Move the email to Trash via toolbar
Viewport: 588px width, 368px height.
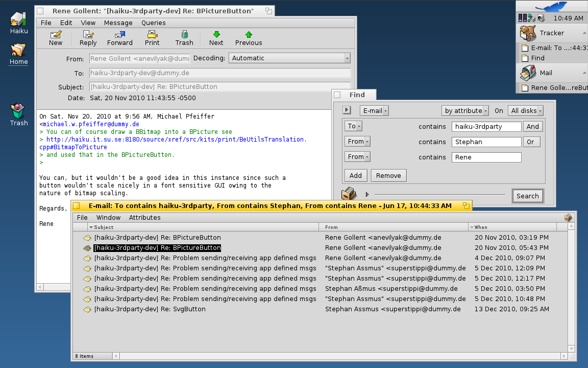[x=184, y=35]
